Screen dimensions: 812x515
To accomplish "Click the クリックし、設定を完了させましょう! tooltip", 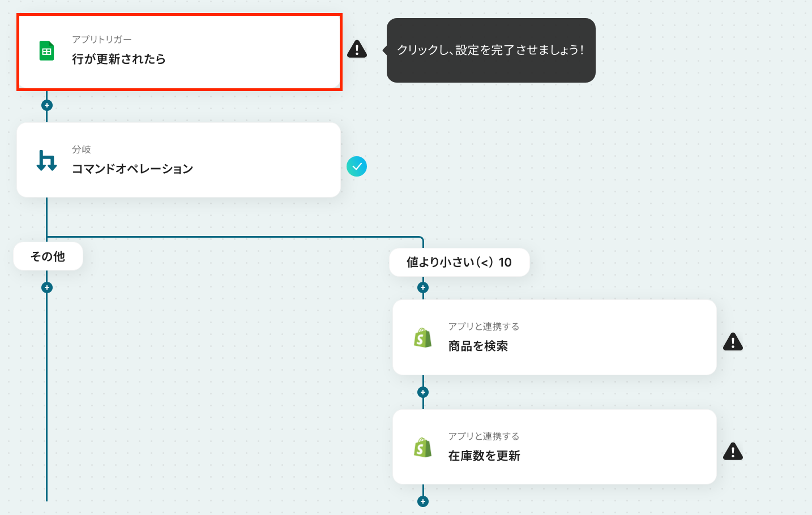I will click(x=491, y=50).
